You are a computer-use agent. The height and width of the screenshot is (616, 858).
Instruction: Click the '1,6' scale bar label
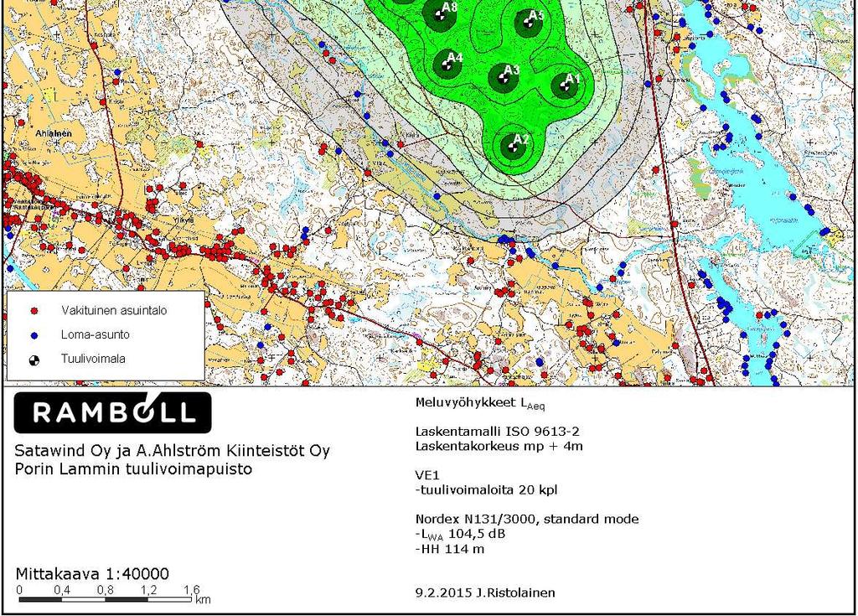(x=192, y=590)
